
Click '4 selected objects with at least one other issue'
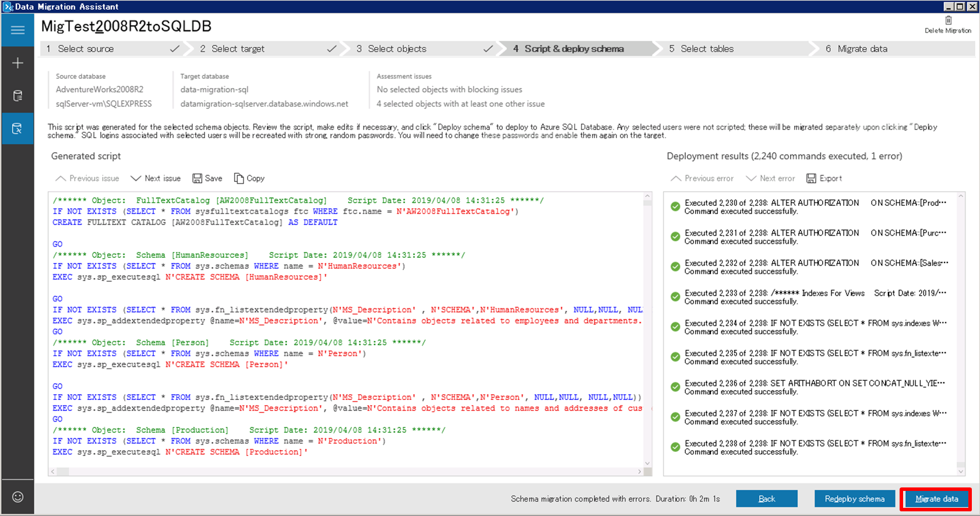(461, 104)
